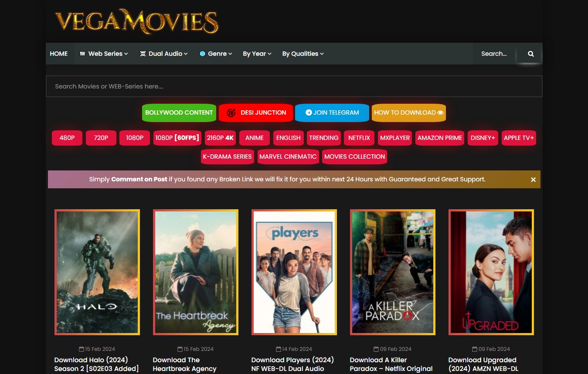Dismiss the broken link notice banner
This screenshot has width=588, height=374.
533,179
